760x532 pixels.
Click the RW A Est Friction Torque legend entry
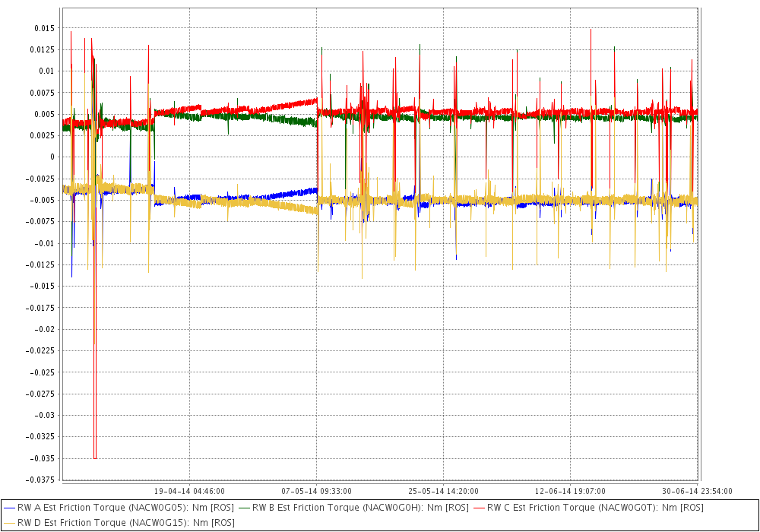point(119,507)
